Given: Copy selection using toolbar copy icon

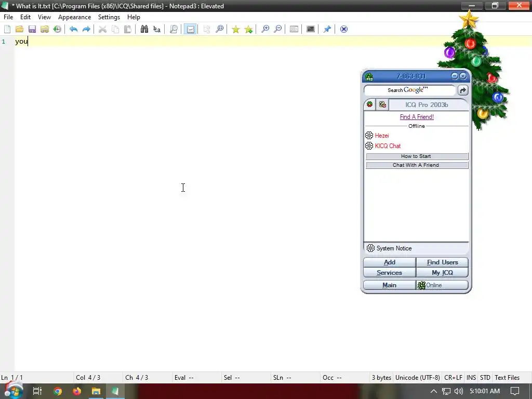Looking at the screenshot, I should (115, 29).
